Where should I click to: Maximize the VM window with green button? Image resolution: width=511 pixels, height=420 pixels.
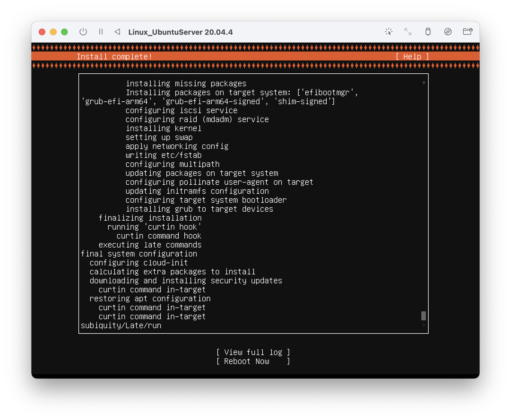point(64,32)
